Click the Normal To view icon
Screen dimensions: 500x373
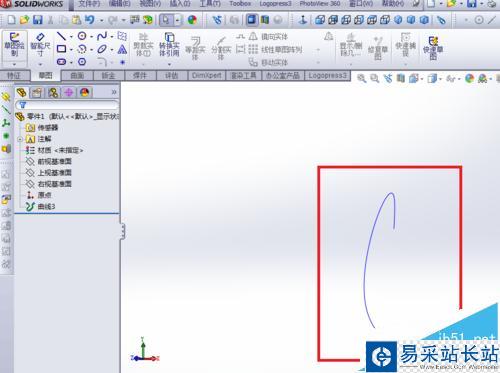(x=303, y=20)
